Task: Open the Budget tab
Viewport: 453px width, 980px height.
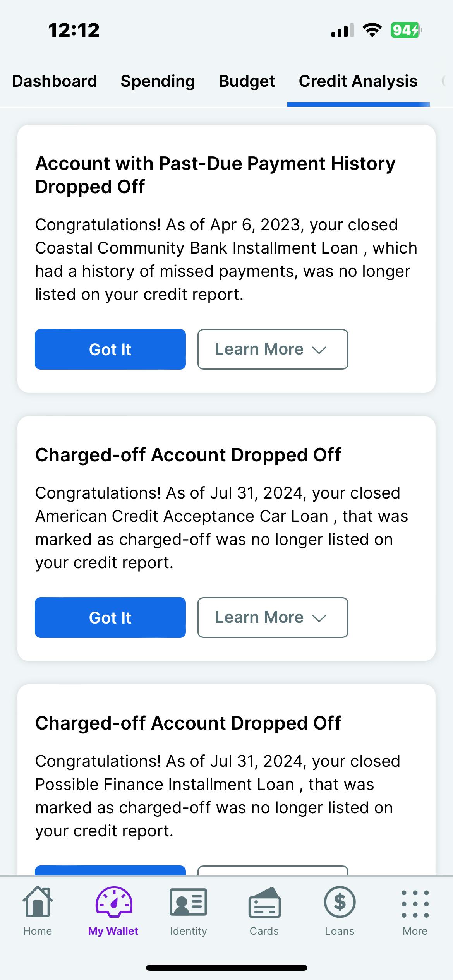Action: 247,81
